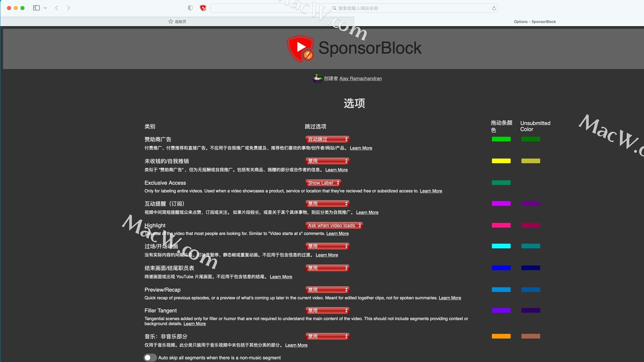
Task: Pick the light blue seek bar color for Preview/Recap
Action: pos(501,290)
